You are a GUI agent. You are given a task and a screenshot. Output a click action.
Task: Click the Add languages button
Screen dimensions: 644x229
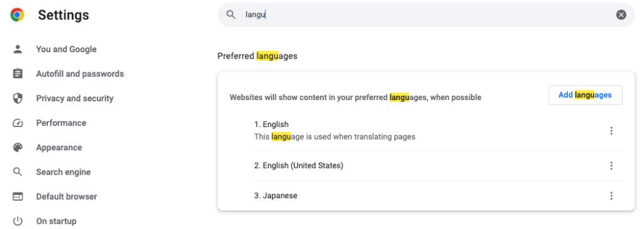point(586,95)
